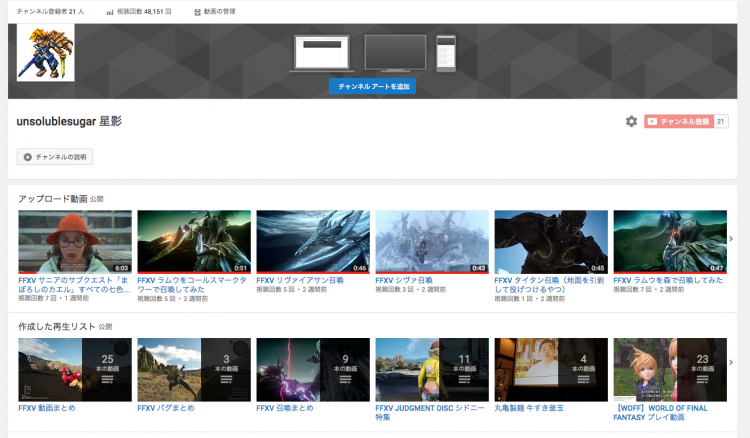Click the red チャンネル登録 subscribe button

tap(679, 121)
